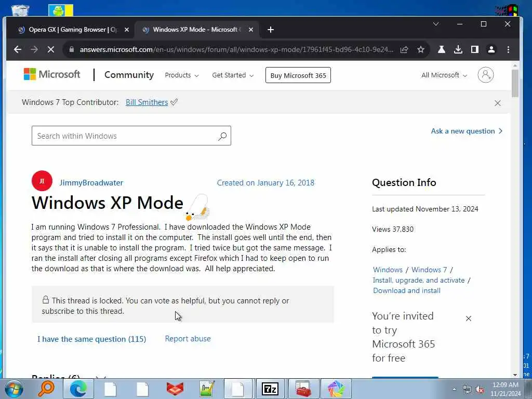Go back using the browser back arrow
532x399 pixels.
click(x=18, y=49)
